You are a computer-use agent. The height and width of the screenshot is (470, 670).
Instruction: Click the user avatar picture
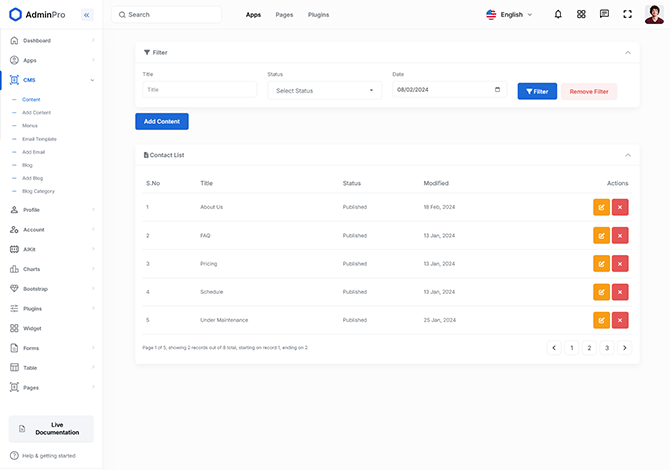point(654,14)
